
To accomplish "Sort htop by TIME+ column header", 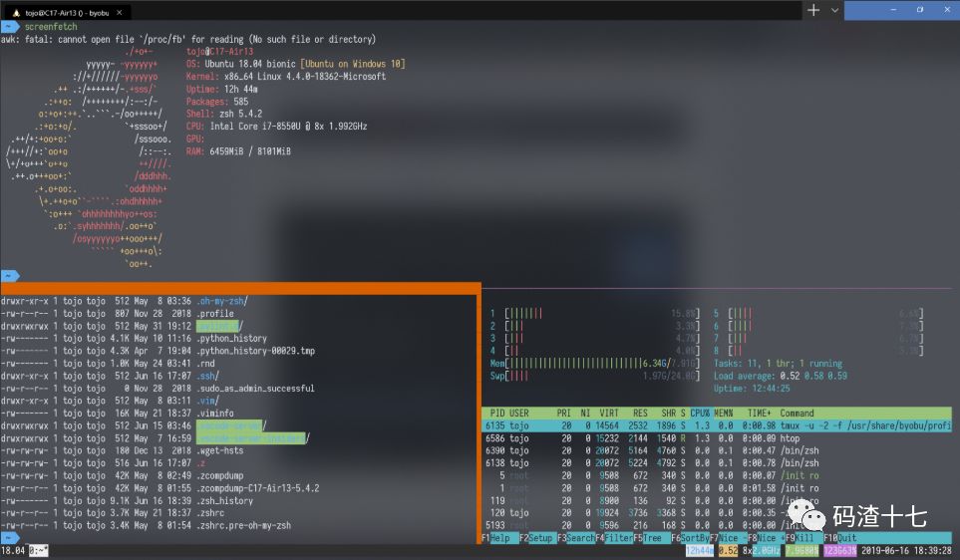I will [x=760, y=414].
